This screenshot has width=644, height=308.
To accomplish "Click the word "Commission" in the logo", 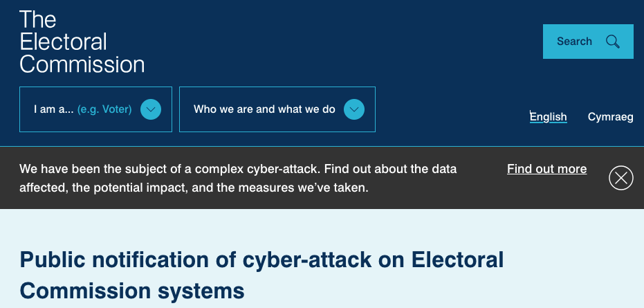I will click(82, 64).
